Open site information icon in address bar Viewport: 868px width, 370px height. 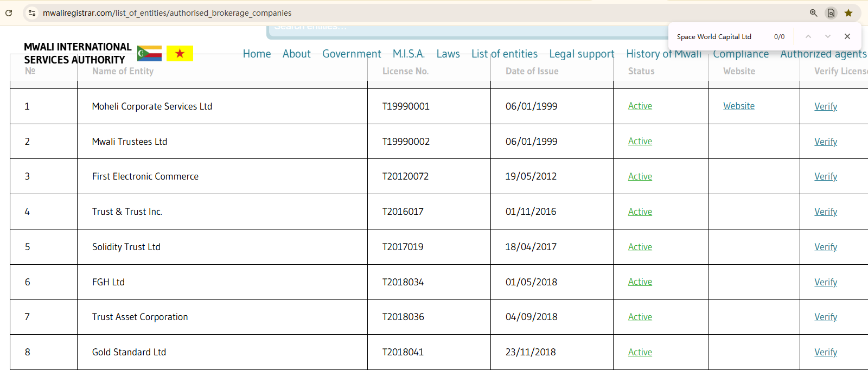click(32, 13)
